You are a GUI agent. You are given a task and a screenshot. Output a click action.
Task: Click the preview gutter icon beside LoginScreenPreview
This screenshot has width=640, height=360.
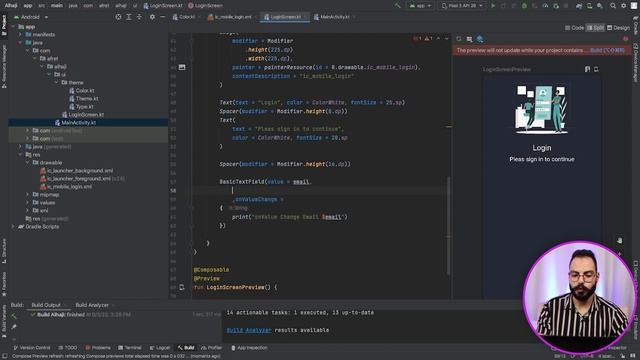(182, 287)
